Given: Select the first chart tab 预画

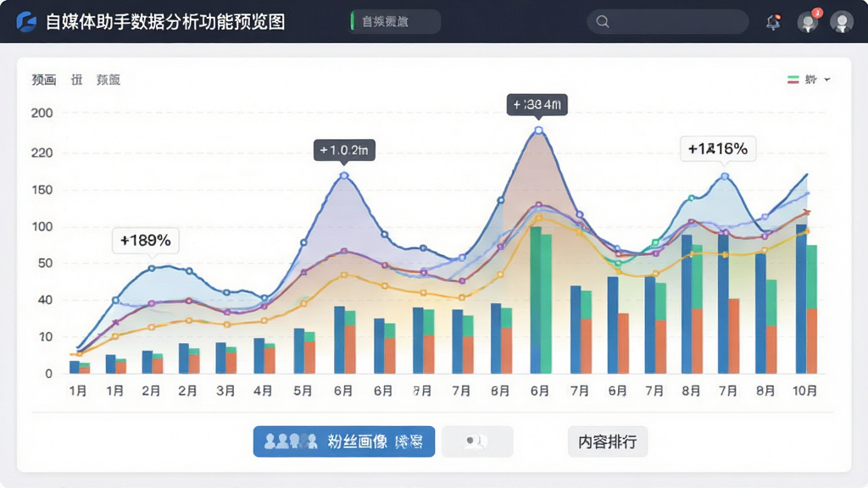Looking at the screenshot, I should (44, 80).
